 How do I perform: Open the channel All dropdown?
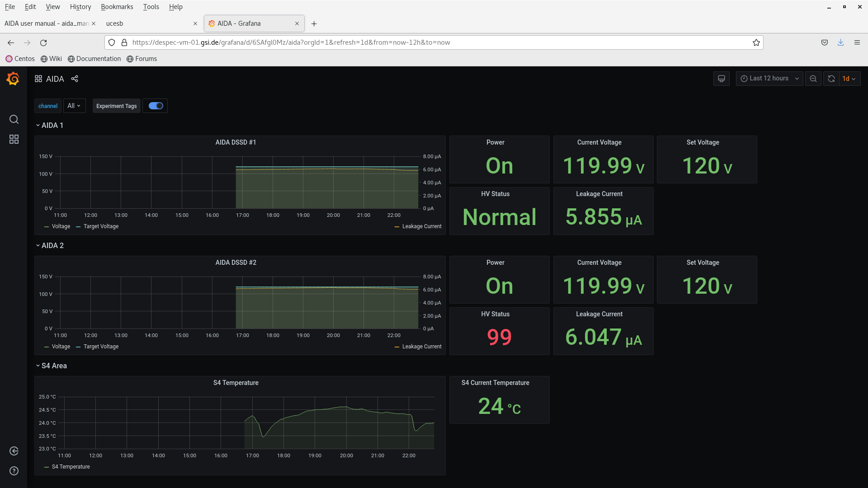point(74,106)
